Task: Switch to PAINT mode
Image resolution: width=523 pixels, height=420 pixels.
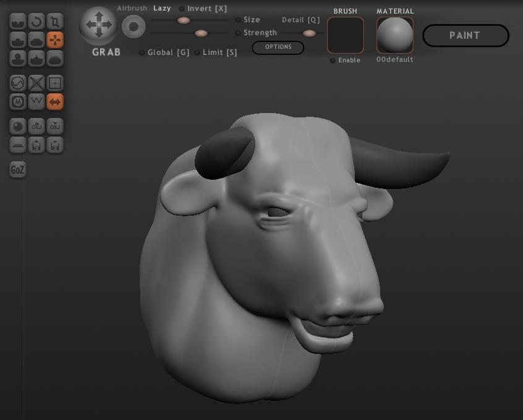Action: click(x=465, y=36)
